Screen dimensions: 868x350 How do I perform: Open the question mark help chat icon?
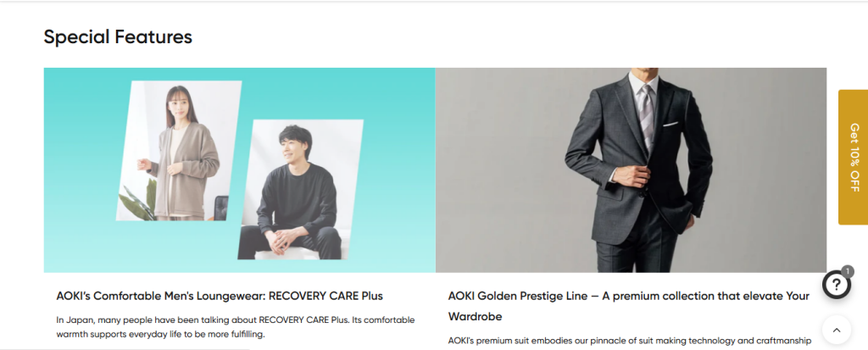pos(837,285)
